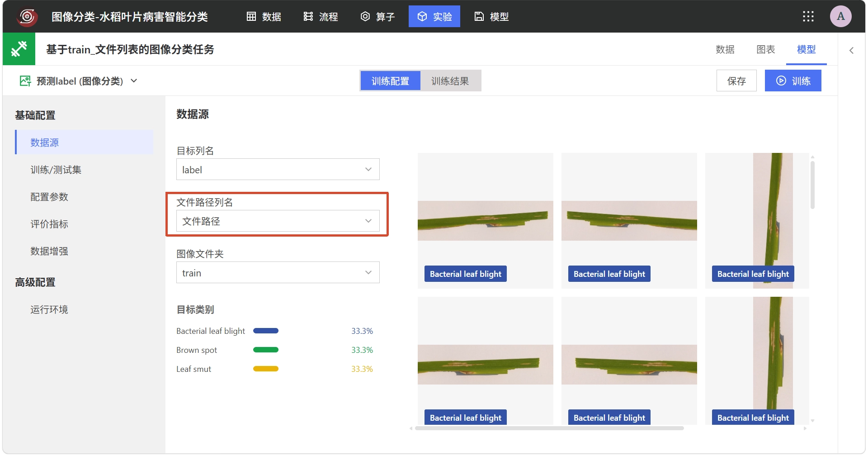Click the green dumbbell task icon
This screenshot has width=868, height=456.
pyautogui.click(x=19, y=49)
